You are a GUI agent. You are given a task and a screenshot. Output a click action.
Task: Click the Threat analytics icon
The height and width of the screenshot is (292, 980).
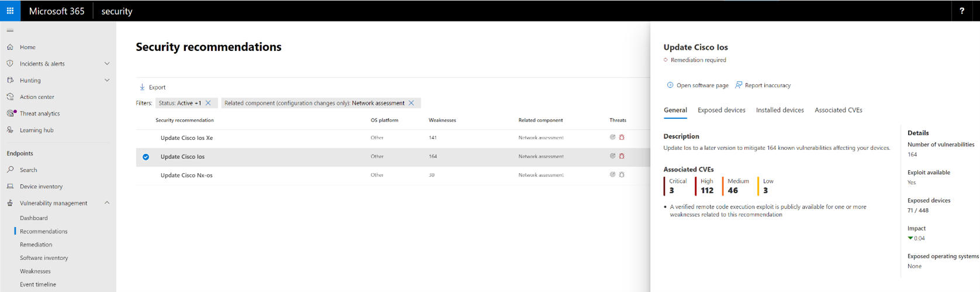tap(11, 114)
